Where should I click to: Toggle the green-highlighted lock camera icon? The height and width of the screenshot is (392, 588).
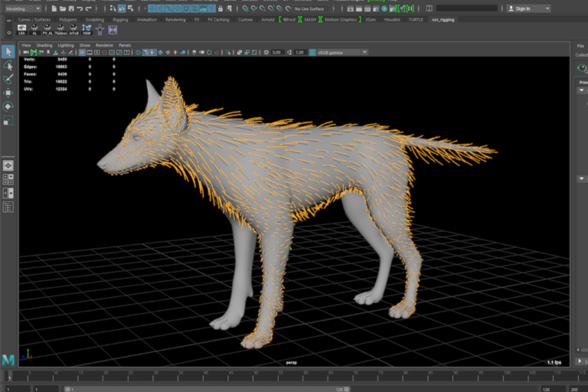(34, 52)
